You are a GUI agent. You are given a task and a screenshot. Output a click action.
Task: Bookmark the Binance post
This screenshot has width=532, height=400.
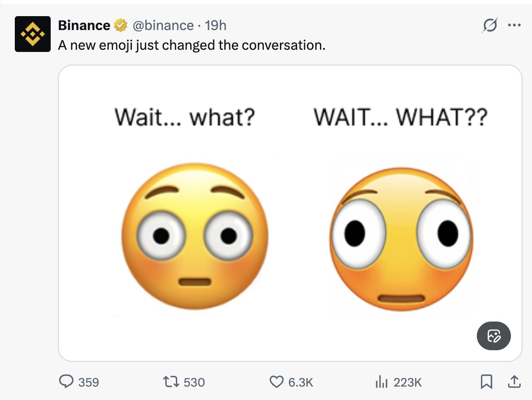tap(485, 382)
